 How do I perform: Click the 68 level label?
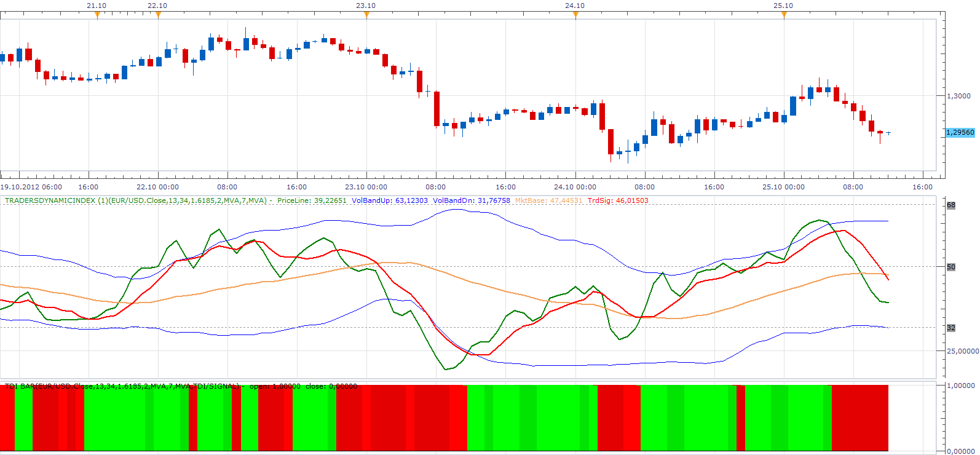click(x=951, y=205)
